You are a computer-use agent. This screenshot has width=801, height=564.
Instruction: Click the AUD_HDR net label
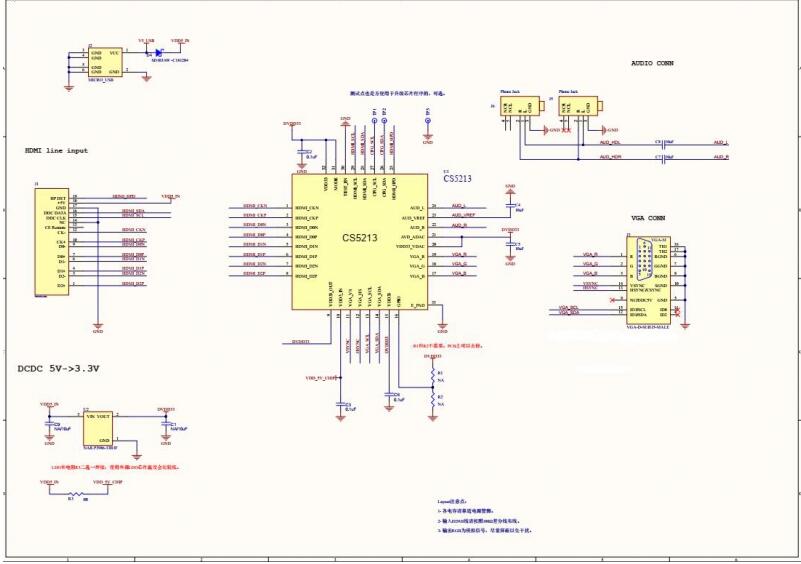[610, 157]
